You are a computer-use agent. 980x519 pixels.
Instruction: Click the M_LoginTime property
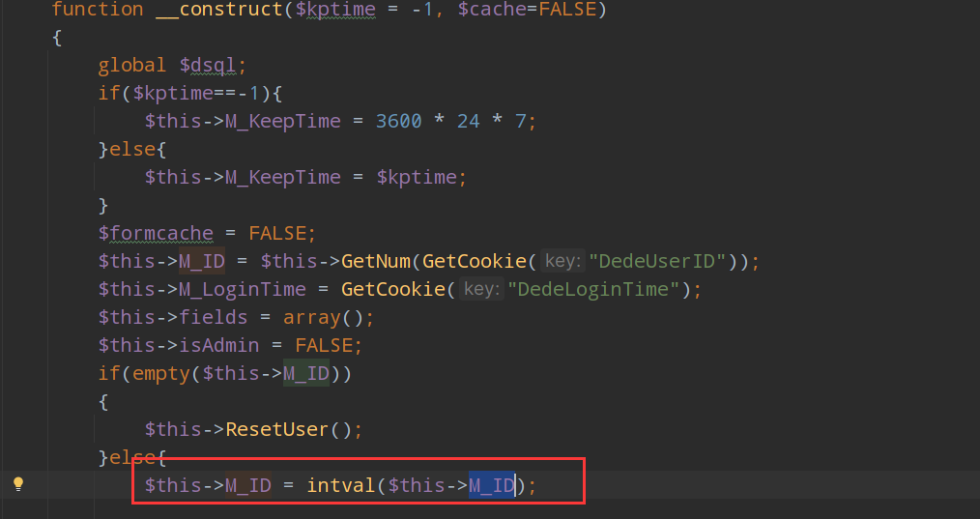(x=243, y=289)
